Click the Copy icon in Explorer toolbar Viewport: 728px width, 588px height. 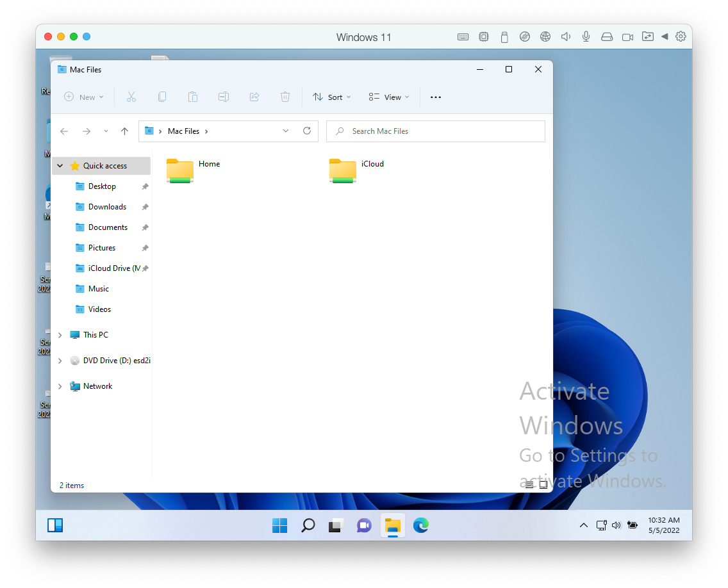click(x=162, y=97)
